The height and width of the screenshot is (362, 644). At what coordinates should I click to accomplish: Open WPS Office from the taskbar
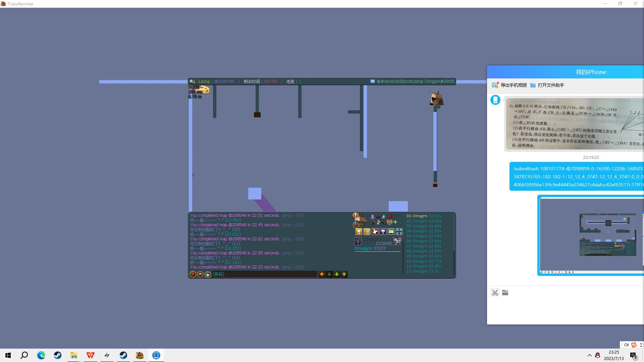coord(90,355)
